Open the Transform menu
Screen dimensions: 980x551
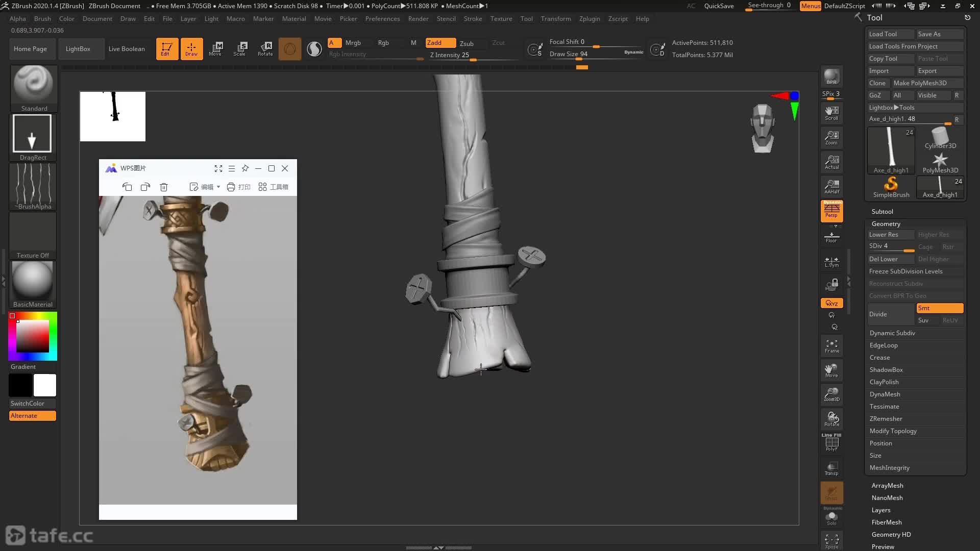556,19
